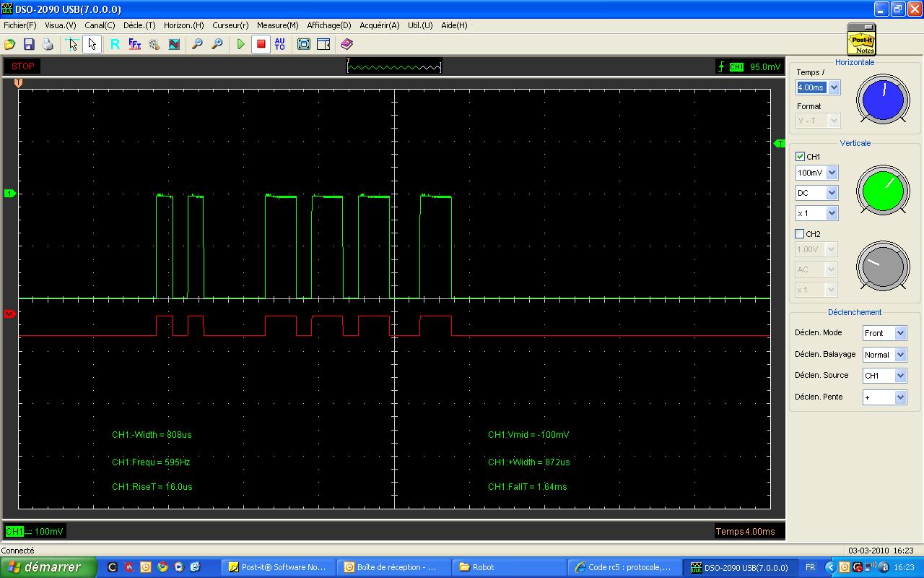Open the Déclen. Pente slope dropdown
The width and height of the screenshot is (924, 578).
pos(900,397)
